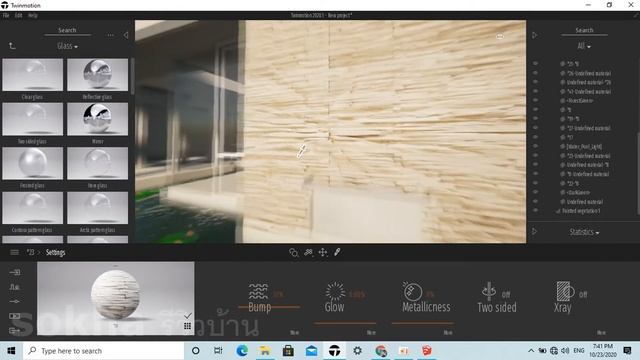Click the Bump setting icon
This screenshot has width=640, height=360.
pyautogui.click(x=258, y=291)
